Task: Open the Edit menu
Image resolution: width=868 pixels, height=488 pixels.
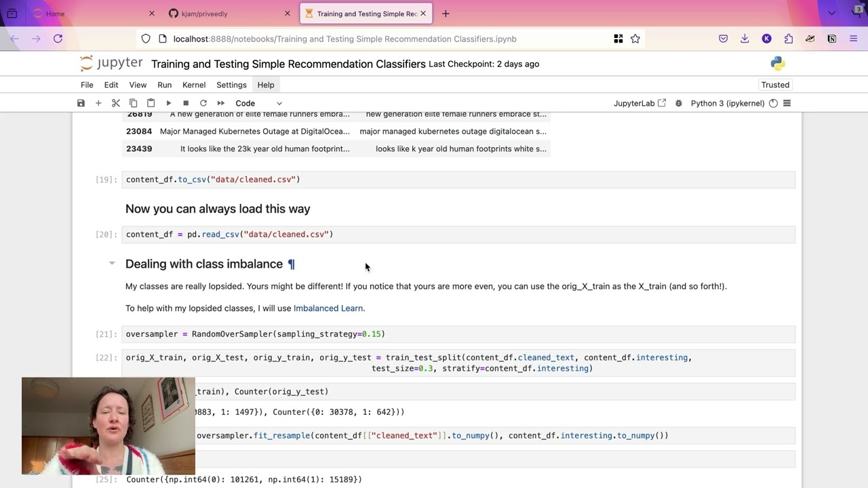Action: click(111, 85)
